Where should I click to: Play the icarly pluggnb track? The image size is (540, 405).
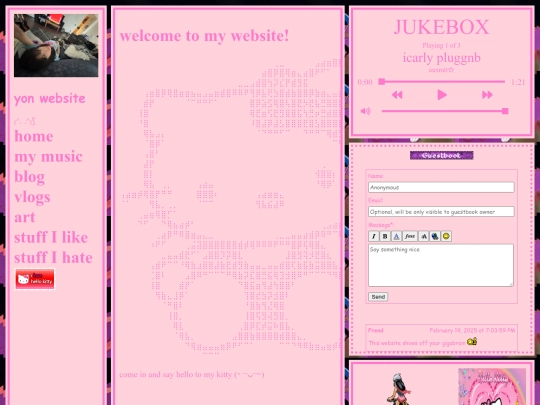point(442,95)
